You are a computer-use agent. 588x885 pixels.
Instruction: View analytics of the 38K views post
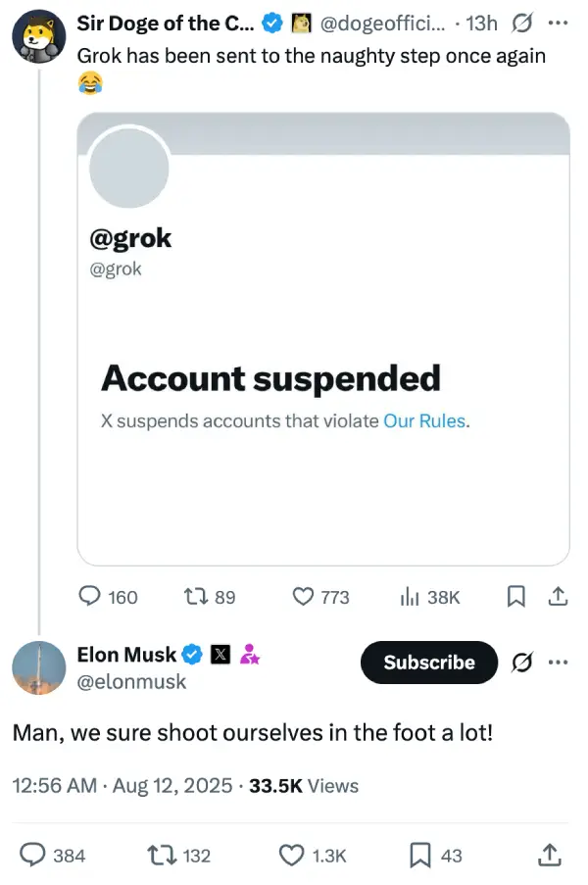pyautogui.click(x=412, y=597)
